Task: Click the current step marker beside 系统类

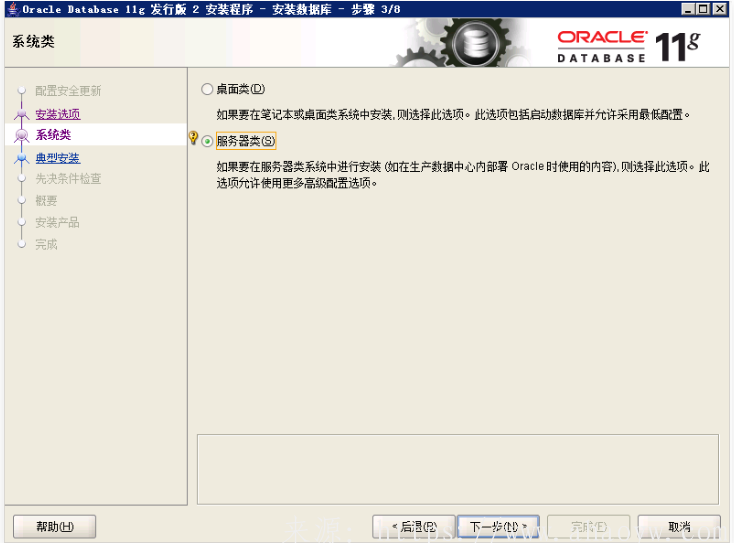Action: 22,136
